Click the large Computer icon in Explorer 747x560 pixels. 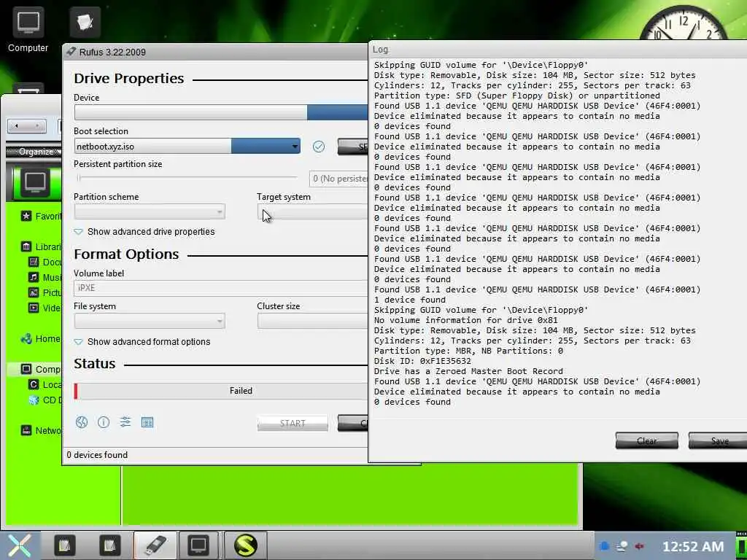coord(35,182)
